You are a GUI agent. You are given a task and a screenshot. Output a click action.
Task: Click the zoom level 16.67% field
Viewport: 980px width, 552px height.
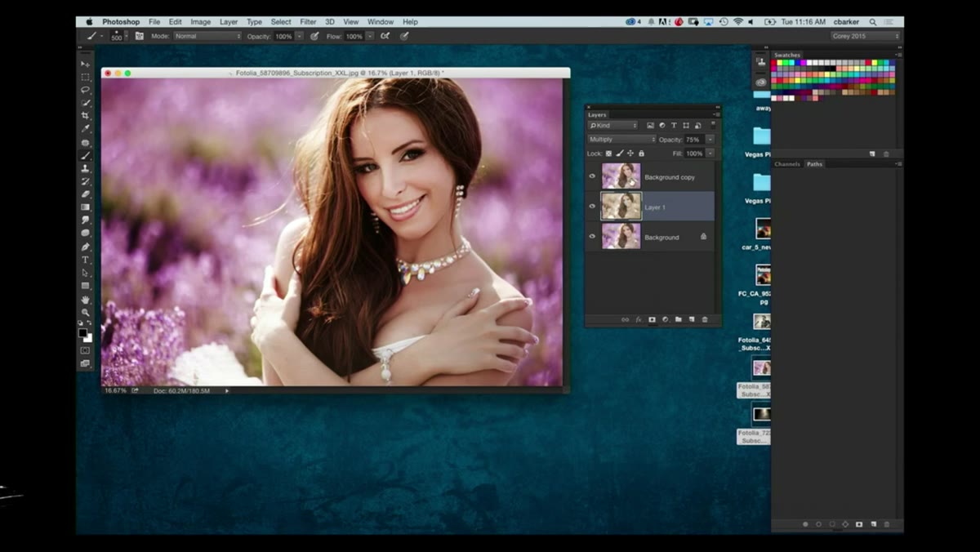pyautogui.click(x=115, y=391)
